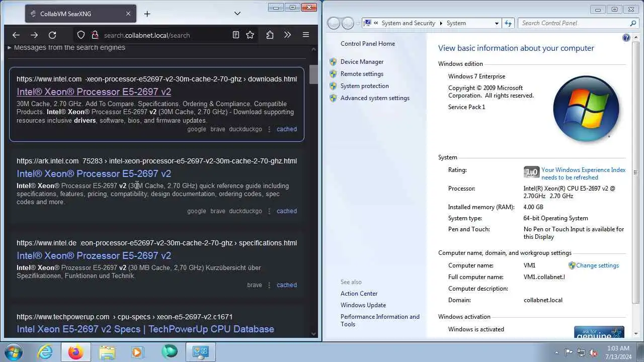Go forward in Firefox with the forward arrow

[x=34, y=35]
